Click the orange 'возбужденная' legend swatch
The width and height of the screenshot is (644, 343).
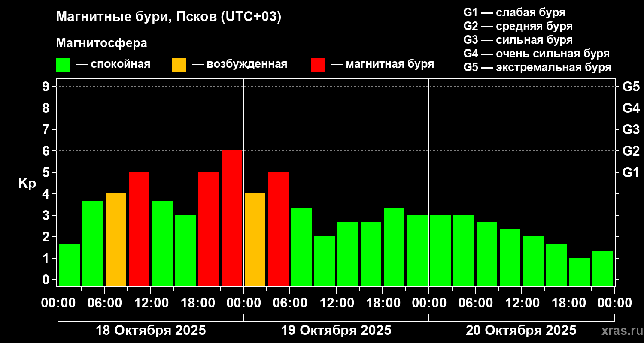179,65
